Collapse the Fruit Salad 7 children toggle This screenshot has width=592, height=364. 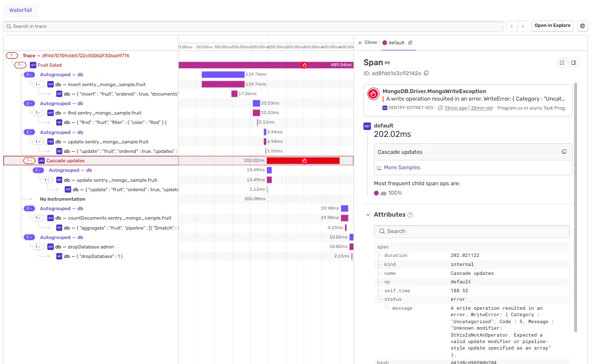coord(20,65)
